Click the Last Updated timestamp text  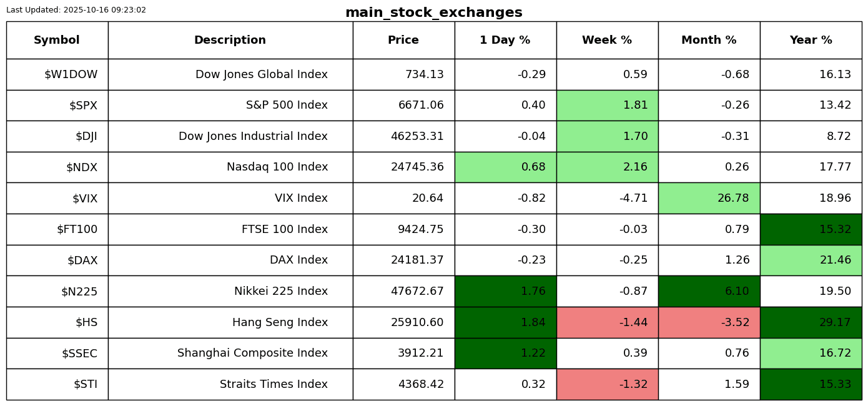(76, 10)
